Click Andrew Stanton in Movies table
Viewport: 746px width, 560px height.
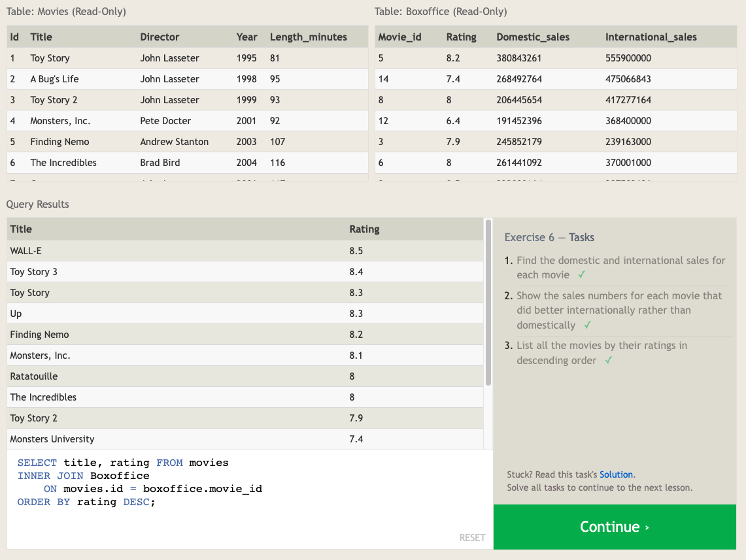point(174,142)
